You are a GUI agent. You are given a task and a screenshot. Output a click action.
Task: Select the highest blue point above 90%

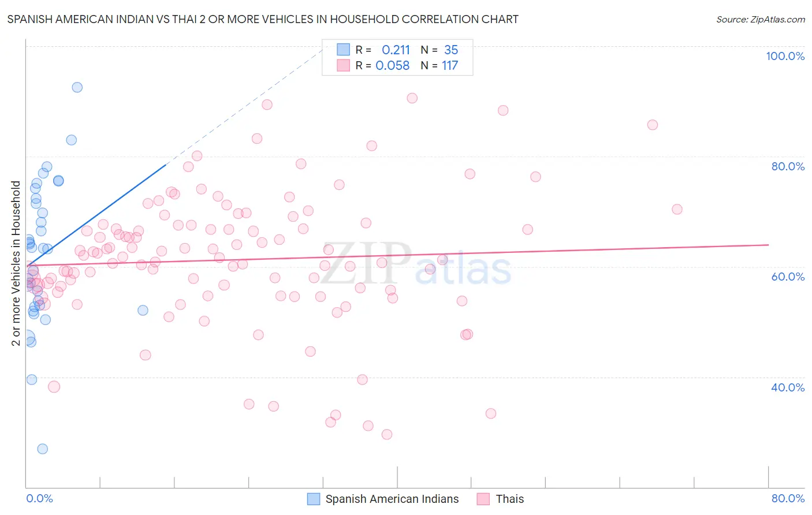77,87
